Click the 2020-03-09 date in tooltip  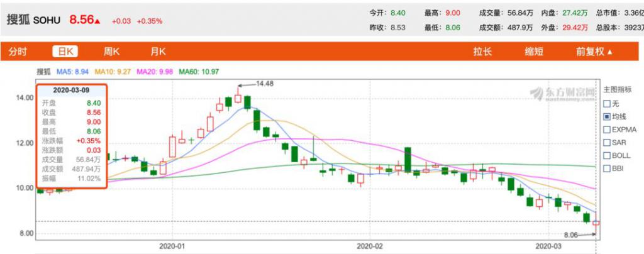72,90
